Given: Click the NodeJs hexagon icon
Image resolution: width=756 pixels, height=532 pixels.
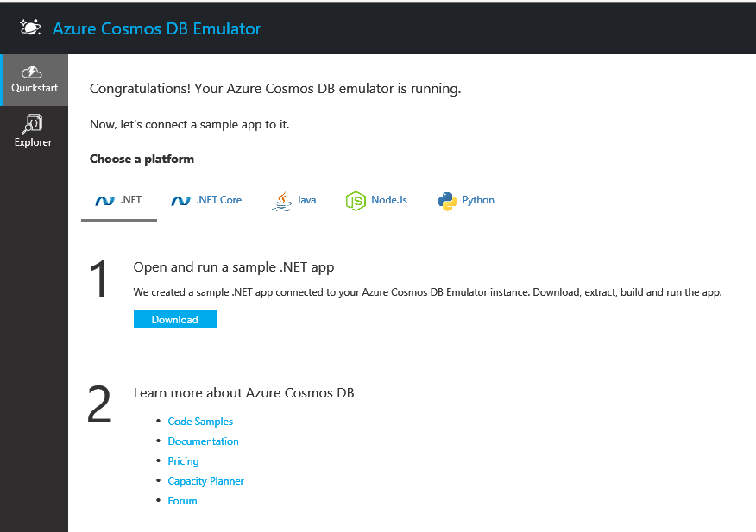Looking at the screenshot, I should pyautogui.click(x=356, y=201).
